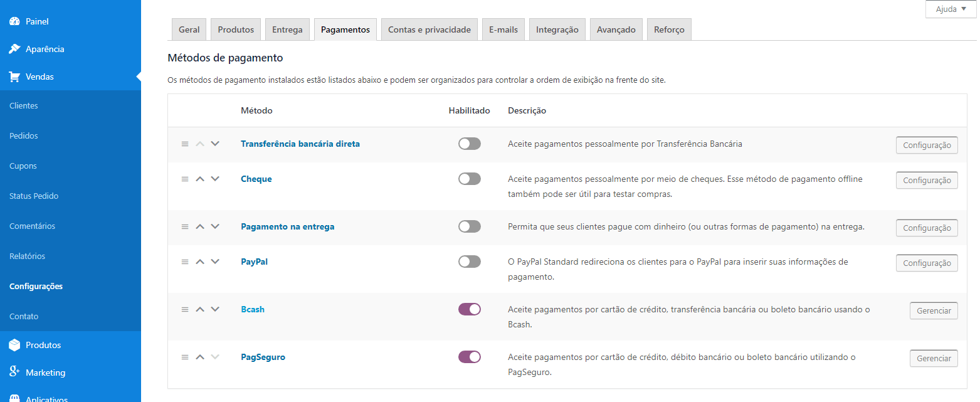Grab the drag handle for Cheque row
The height and width of the screenshot is (402, 980).
(185, 179)
